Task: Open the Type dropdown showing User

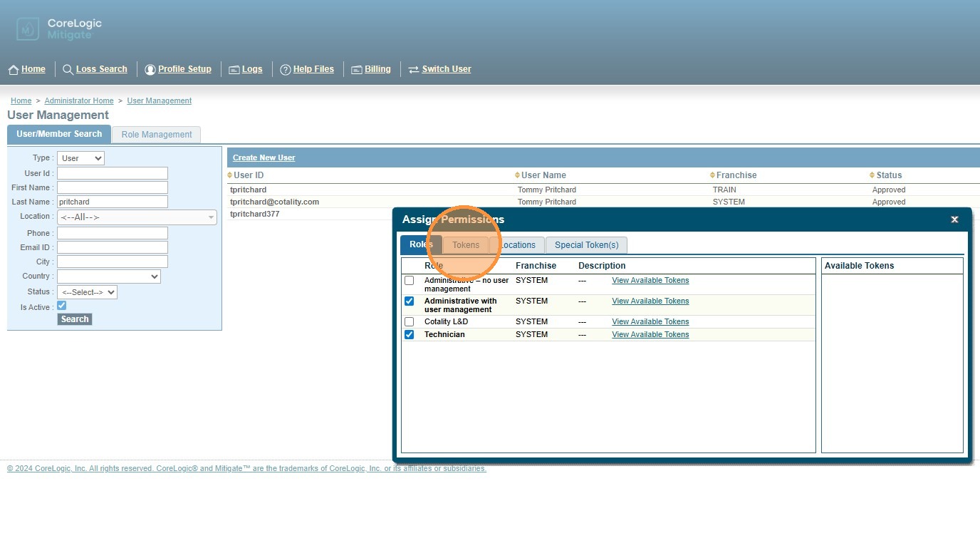Action: pyautogui.click(x=80, y=158)
